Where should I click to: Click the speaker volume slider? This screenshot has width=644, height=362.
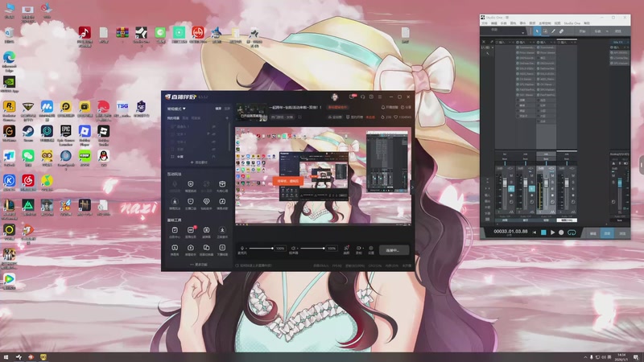[312, 248]
